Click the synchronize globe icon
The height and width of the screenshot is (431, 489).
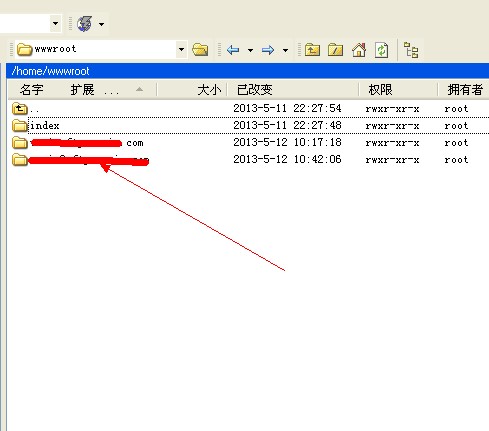[x=84, y=24]
